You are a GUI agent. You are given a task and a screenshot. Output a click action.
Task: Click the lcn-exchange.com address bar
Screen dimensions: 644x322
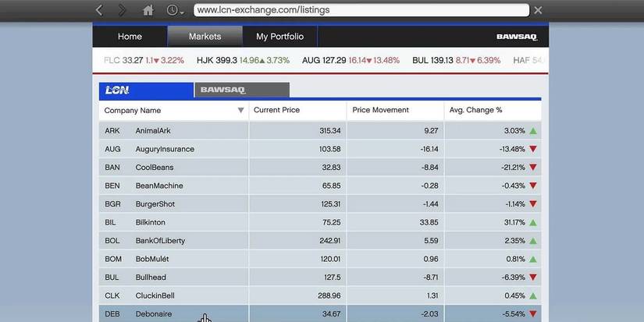(361, 10)
